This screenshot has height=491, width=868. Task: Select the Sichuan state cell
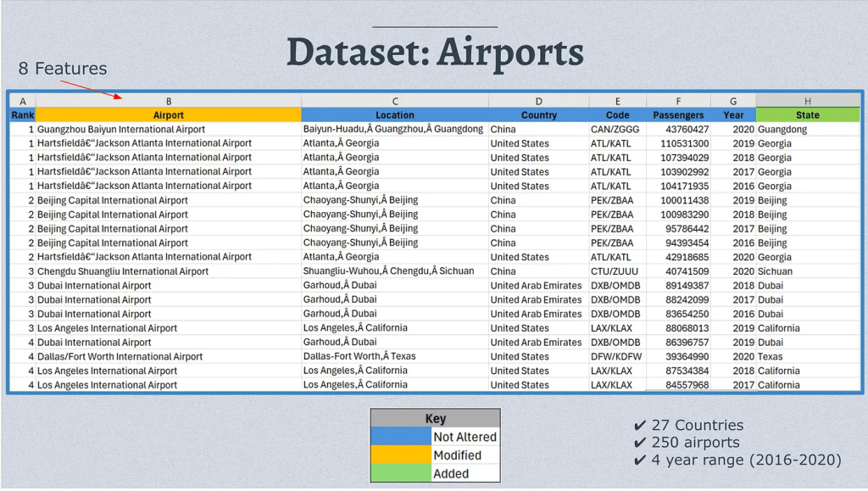[775, 271]
